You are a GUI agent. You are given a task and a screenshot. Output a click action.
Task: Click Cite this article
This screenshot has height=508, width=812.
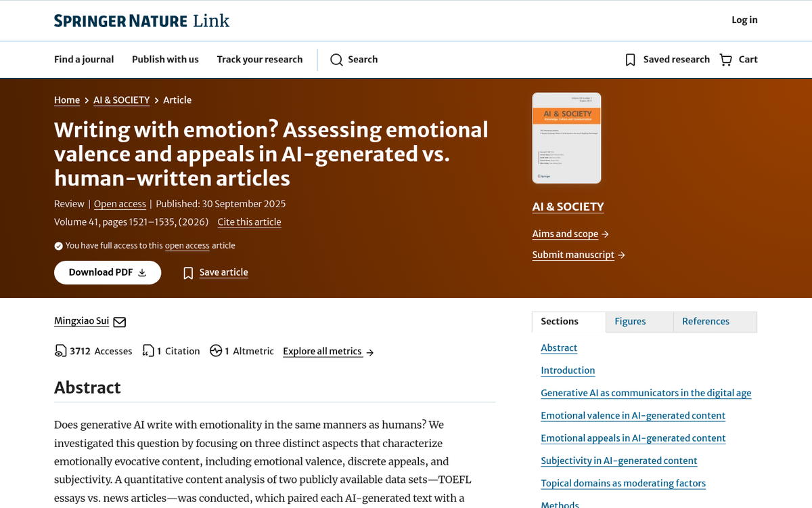pyautogui.click(x=249, y=221)
